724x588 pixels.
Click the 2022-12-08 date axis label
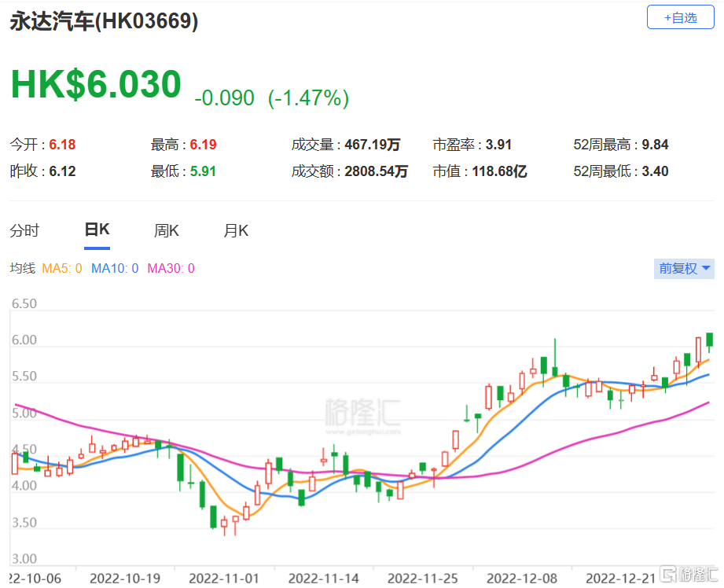pyautogui.click(x=522, y=579)
